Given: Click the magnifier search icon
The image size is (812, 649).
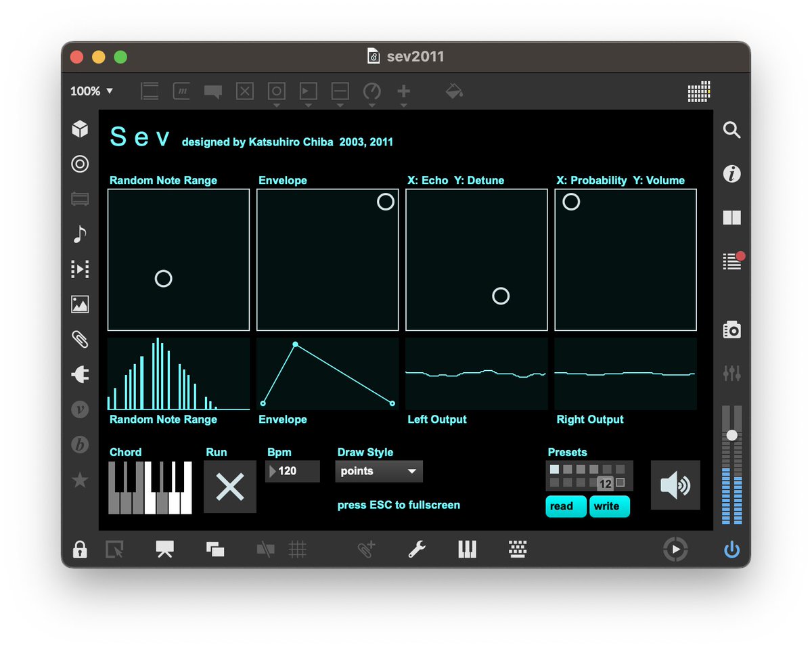Looking at the screenshot, I should tap(731, 130).
